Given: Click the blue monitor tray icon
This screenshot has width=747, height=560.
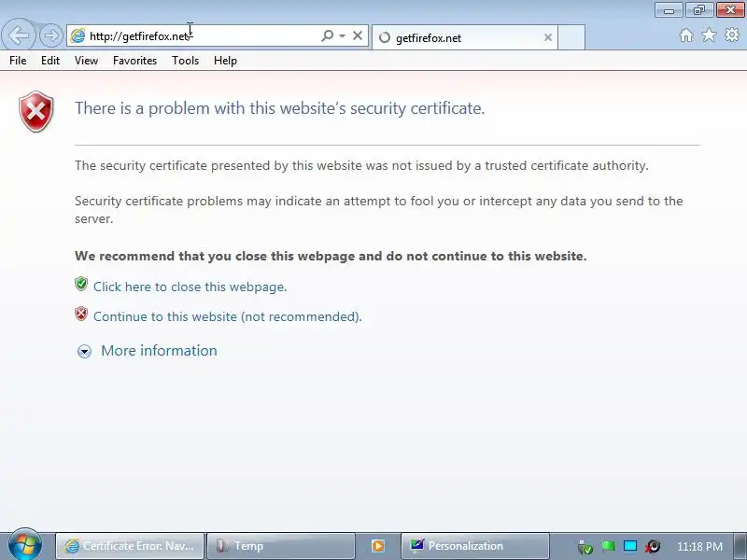Looking at the screenshot, I should [x=630, y=546].
